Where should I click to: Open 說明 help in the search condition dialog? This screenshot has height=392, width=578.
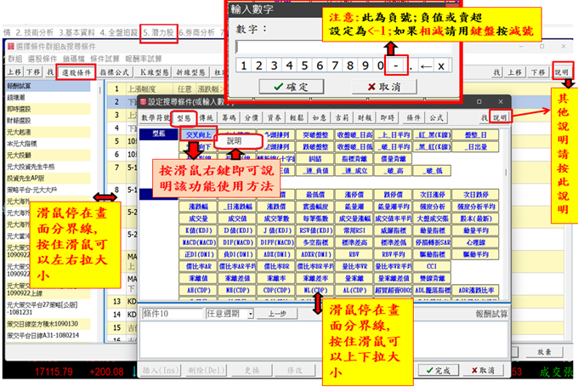pos(501,116)
